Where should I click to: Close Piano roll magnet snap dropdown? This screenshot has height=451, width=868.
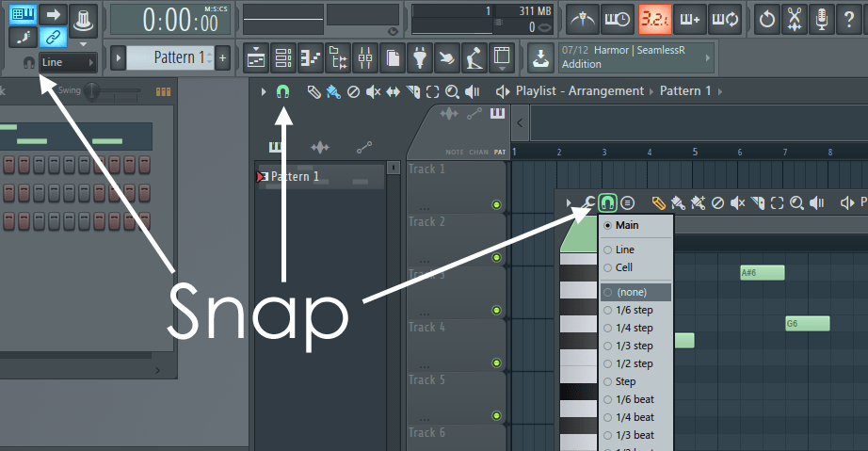point(607,203)
